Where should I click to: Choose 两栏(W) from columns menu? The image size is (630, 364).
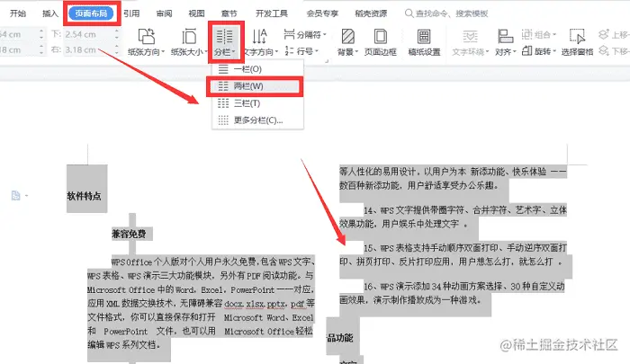coord(257,86)
